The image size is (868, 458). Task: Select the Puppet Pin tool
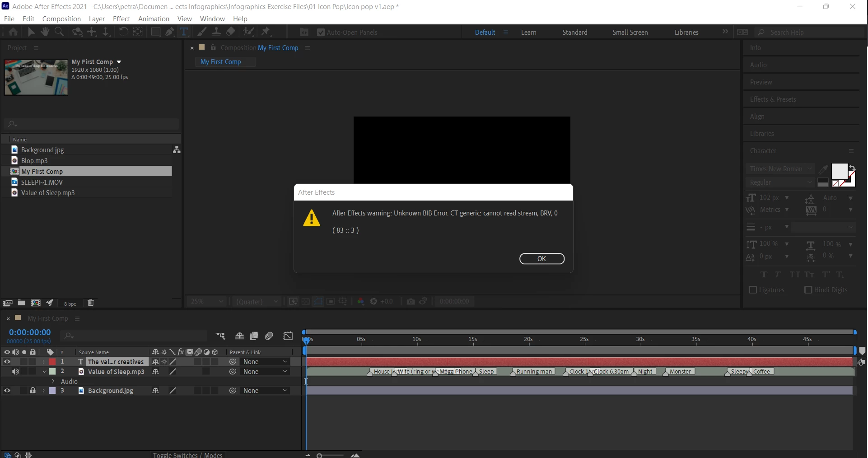(266, 32)
